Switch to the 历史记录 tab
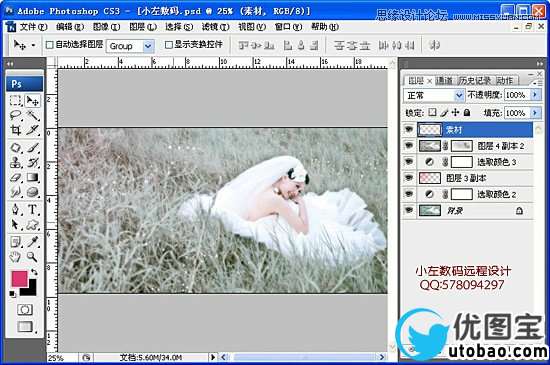 coord(475,81)
